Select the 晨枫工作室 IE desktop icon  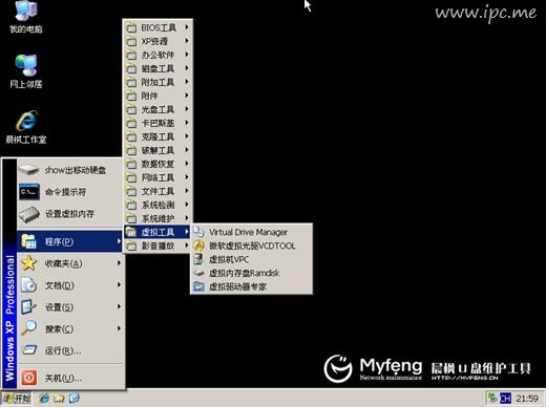[26, 127]
